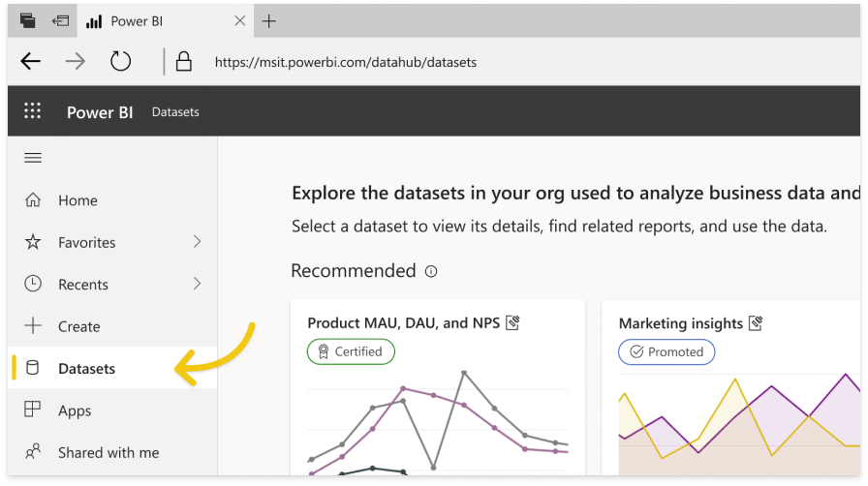Image resolution: width=868 pixels, height=486 pixels.
Task: Click the browser back arrow
Action: pyautogui.click(x=31, y=62)
